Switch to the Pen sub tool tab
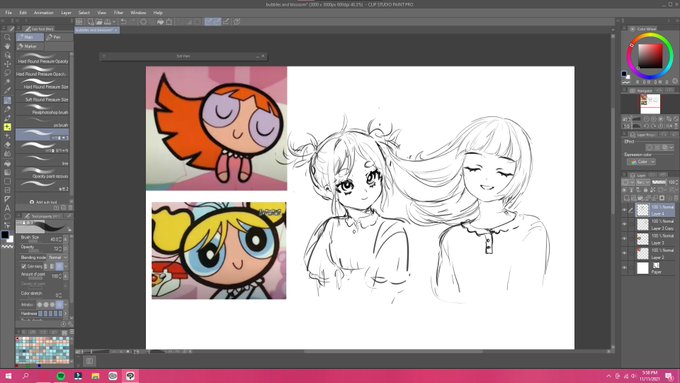This screenshot has width=680, height=383. [x=59, y=37]
